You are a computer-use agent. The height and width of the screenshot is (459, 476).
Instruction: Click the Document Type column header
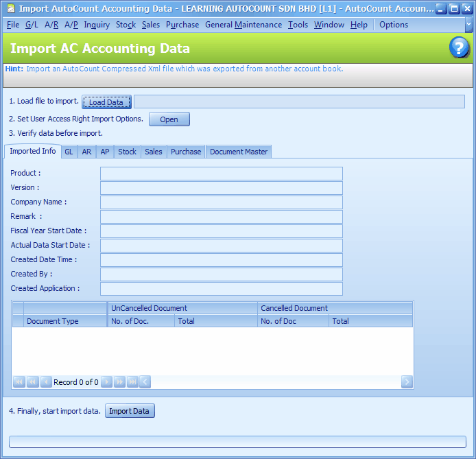point(65,321)
